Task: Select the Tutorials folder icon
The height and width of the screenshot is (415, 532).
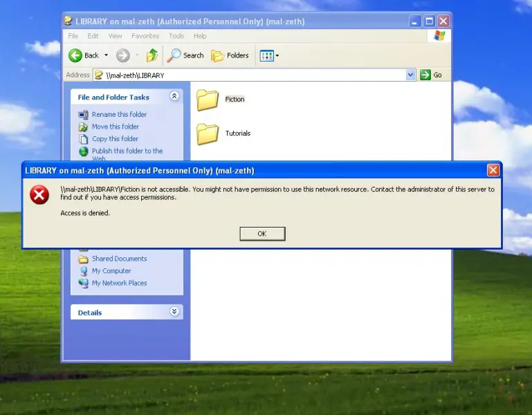Action: click(208, 133)
